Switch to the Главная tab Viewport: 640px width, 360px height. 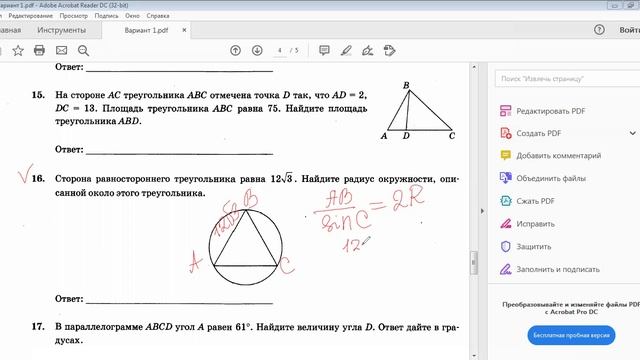(10, 30)
